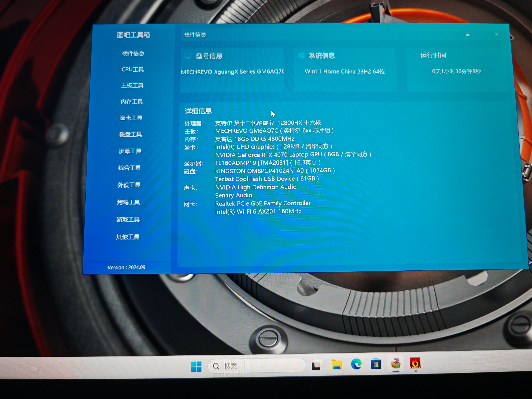
Task: Open the Windows Start menu
Action: (196, 367)
